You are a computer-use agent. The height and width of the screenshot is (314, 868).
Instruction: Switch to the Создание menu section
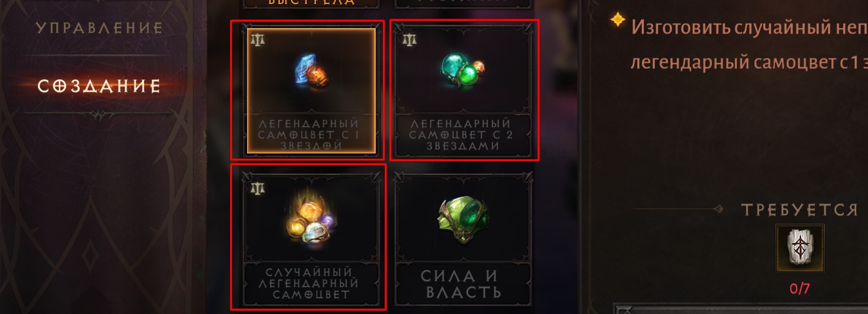pyautogui.click(x=99, y=87)
